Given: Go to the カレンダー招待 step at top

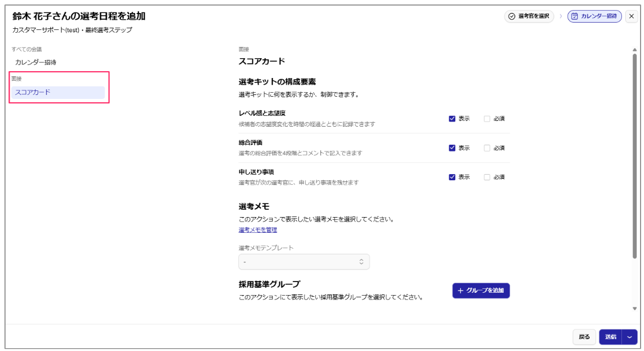Looking at the screenshot, I should [594, 16].
